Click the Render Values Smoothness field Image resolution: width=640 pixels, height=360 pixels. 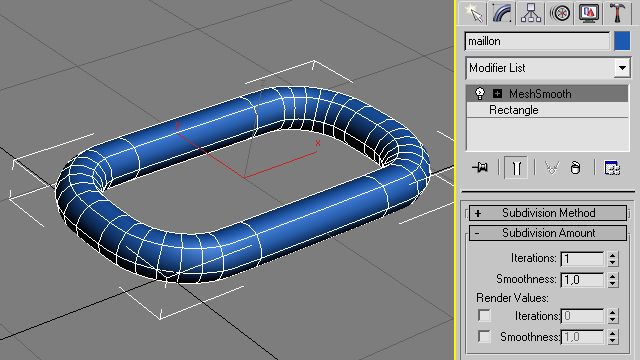pos(582,337)
